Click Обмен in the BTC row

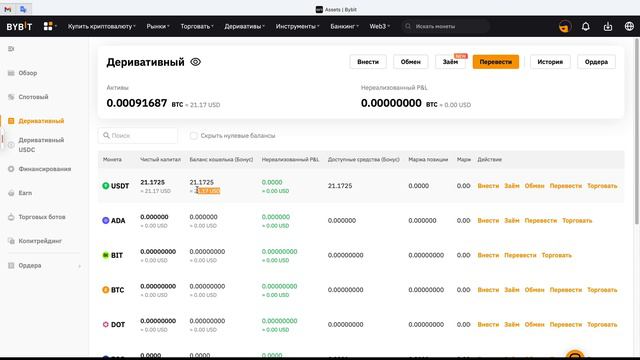pos(534,290)
